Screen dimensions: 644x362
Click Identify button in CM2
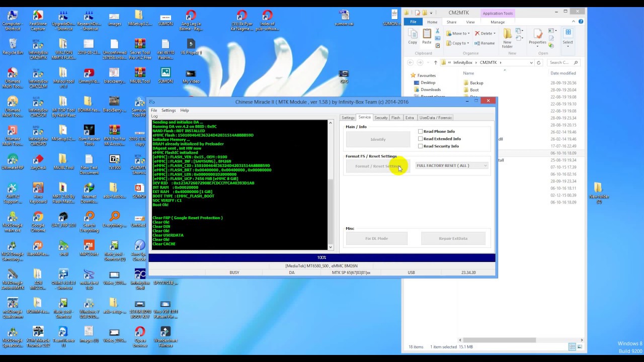[378, 139]
